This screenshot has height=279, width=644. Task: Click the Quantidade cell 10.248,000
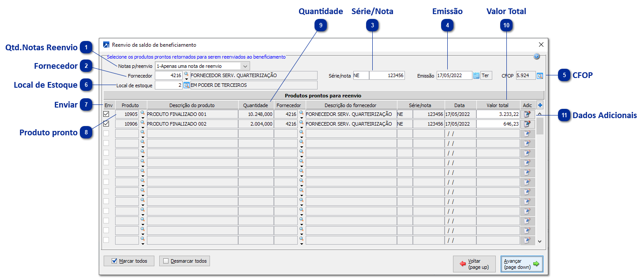255,114
